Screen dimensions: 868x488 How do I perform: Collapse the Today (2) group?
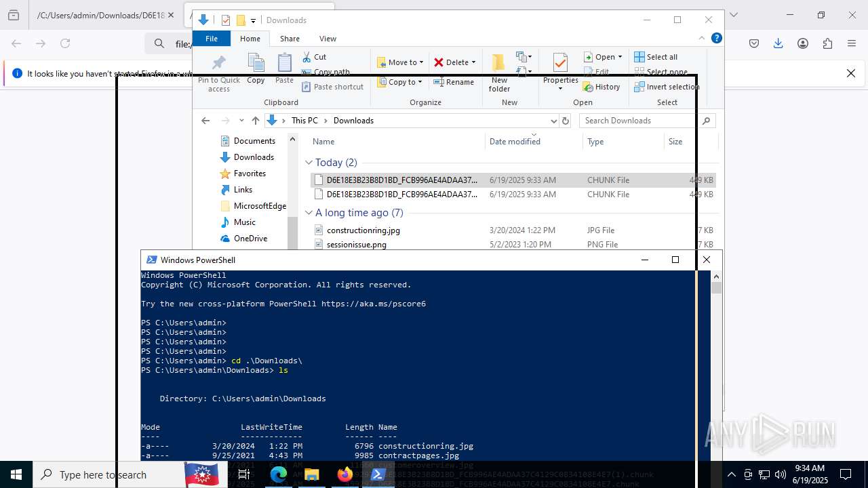[309, 163]
